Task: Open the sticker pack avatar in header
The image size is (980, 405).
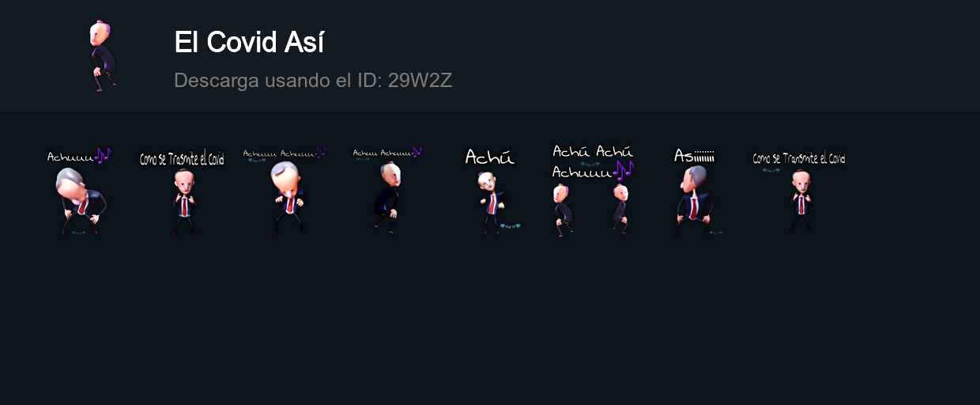Action: 102,56
